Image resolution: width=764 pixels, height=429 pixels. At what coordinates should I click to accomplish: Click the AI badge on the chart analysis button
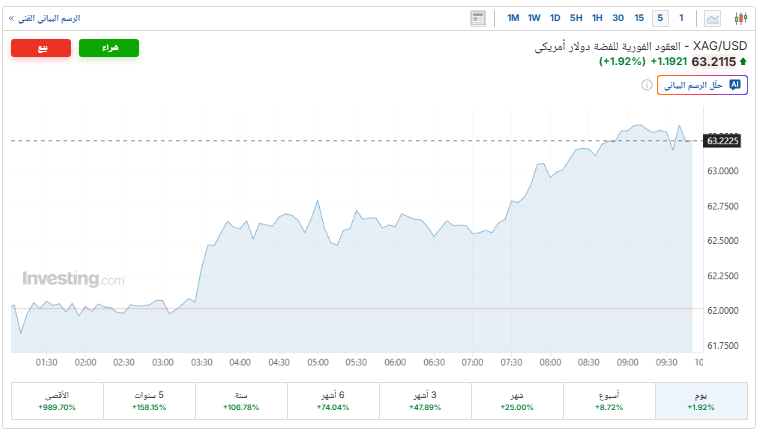tap(736, 85)
